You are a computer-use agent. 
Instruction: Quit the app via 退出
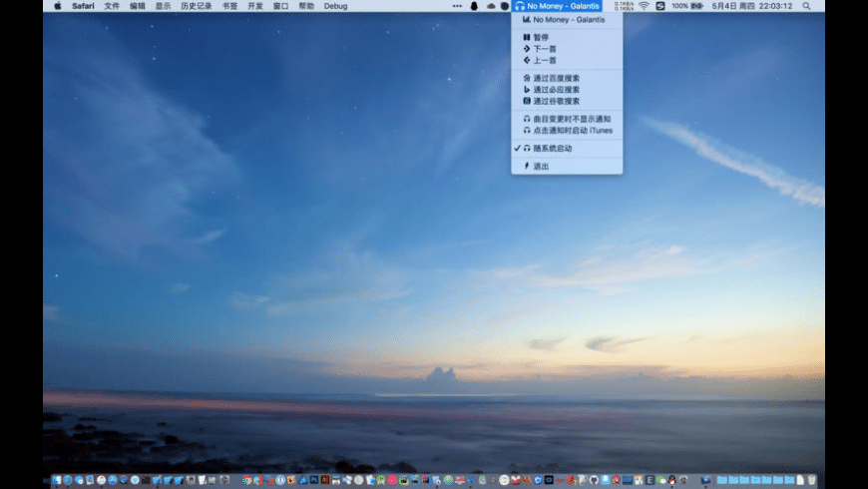[541, 167]
